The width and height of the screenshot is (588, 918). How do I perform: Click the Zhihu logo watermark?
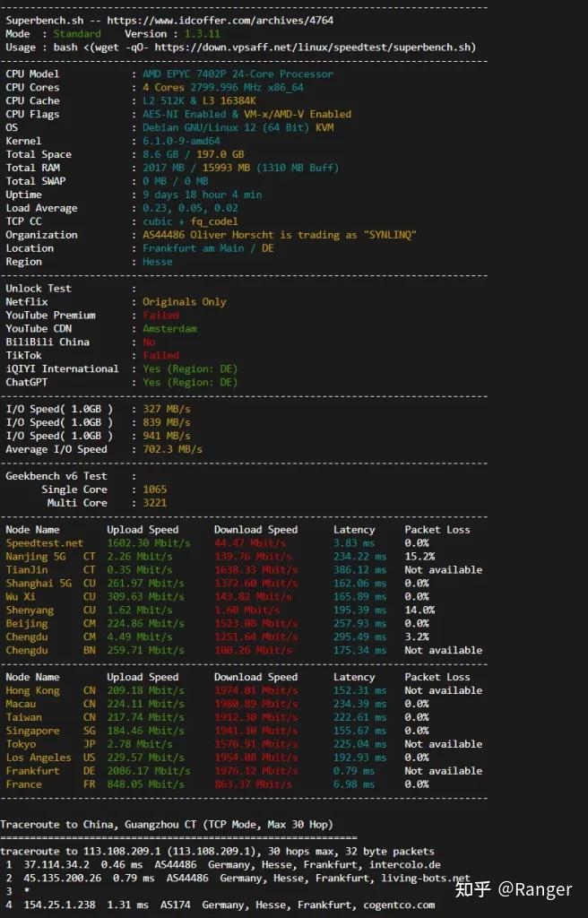coord(472,889)
